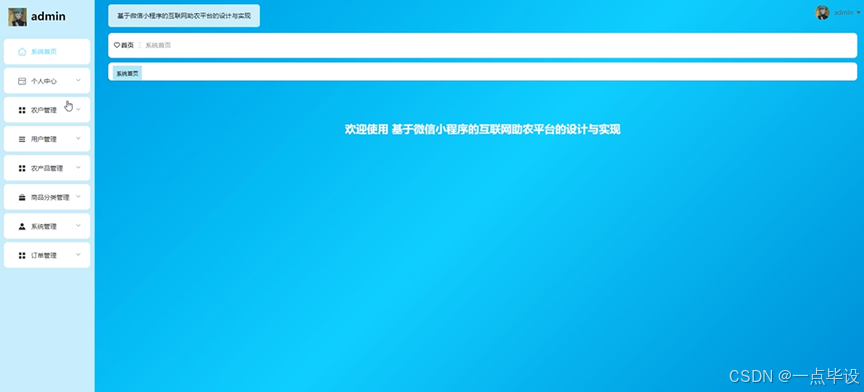
Task: Click the grid icon next to 农产品管理
Action: coord(22,168)
